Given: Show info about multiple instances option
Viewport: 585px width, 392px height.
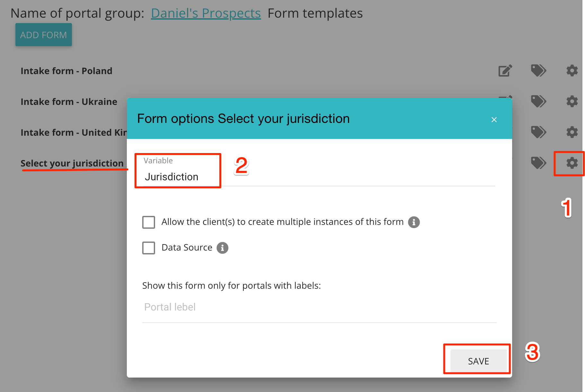Looking at the screenshot, I should point(414,222).
